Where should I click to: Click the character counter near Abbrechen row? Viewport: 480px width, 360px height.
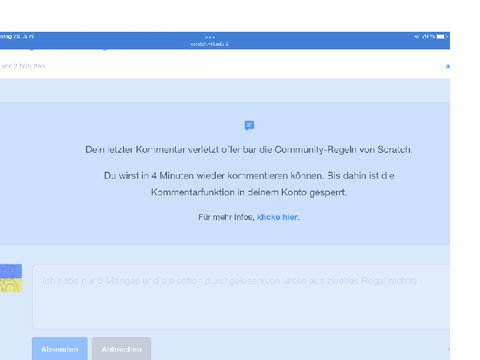[448, 349]
